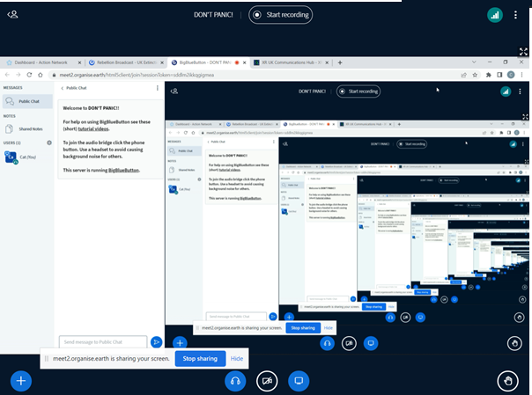Expand tab search chevron in top browser

[x=474, y=62]
